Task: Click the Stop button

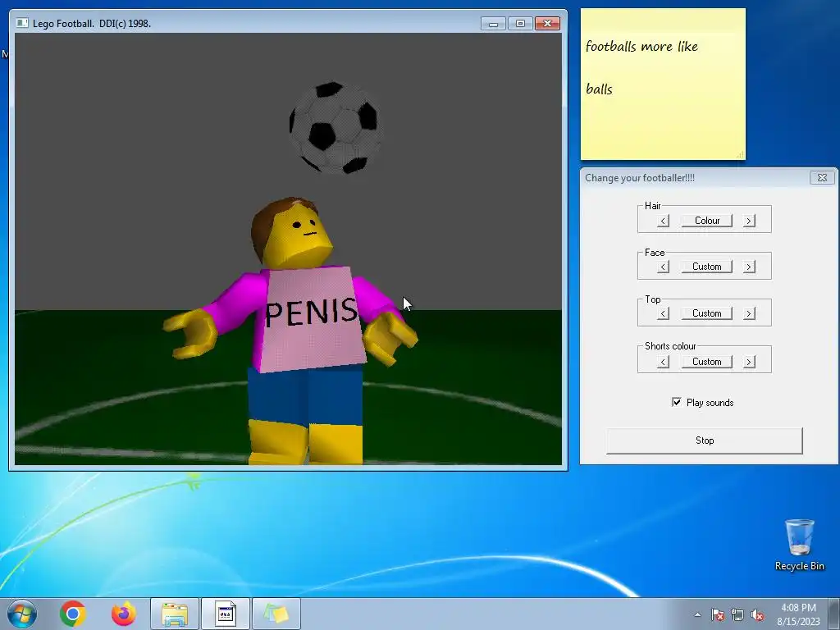Action: tap(705, 441)
